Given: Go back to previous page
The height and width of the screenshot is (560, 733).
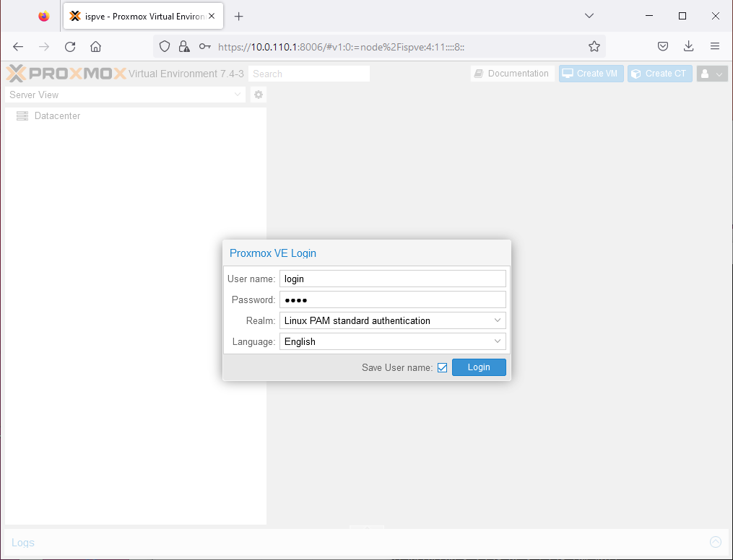Looking at the screenshot, I should tap(18, 47).
